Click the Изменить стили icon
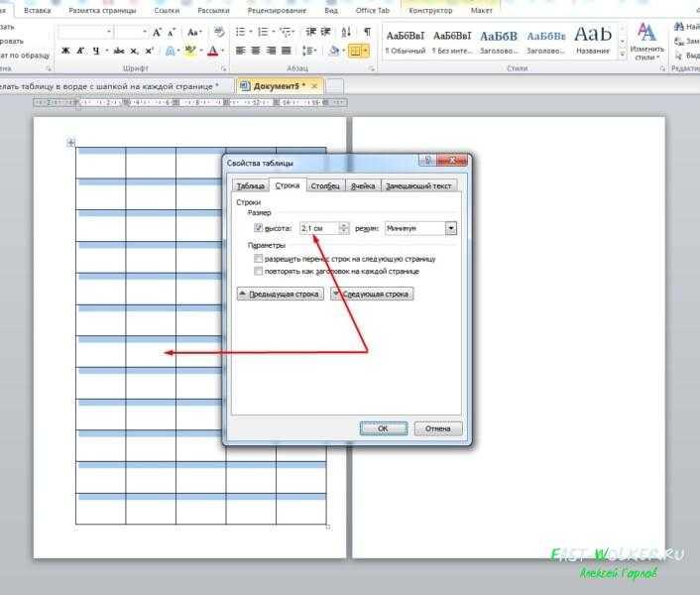 646,42
